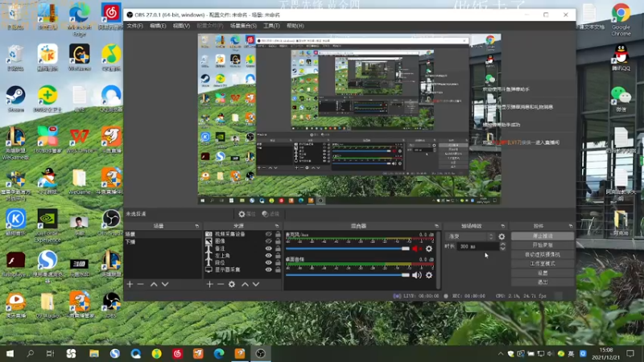644x362 pixels.
Task: Pop out the 转场特效 dock panel
Action: [x=502, y=226]
